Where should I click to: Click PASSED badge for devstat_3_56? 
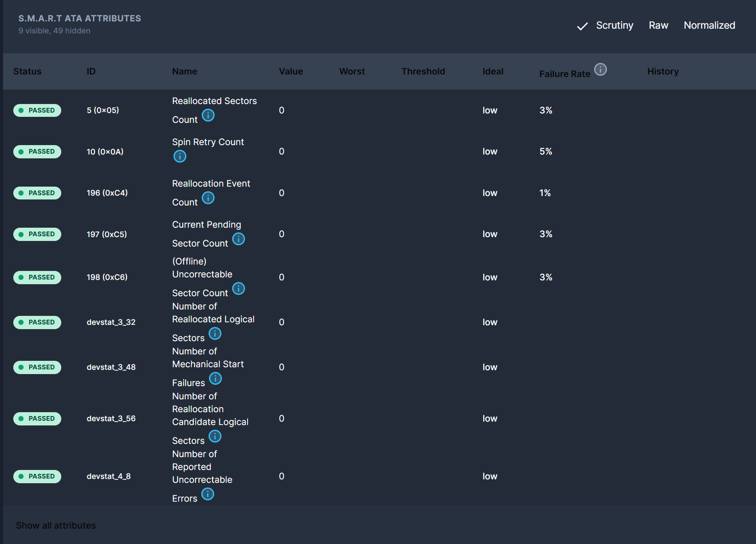(37, 419)
